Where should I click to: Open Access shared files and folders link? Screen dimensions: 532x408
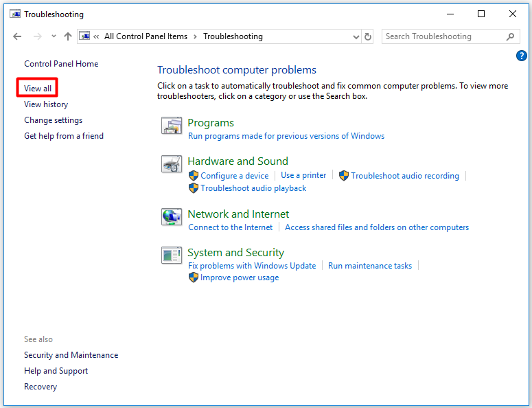tap(377, 227)
